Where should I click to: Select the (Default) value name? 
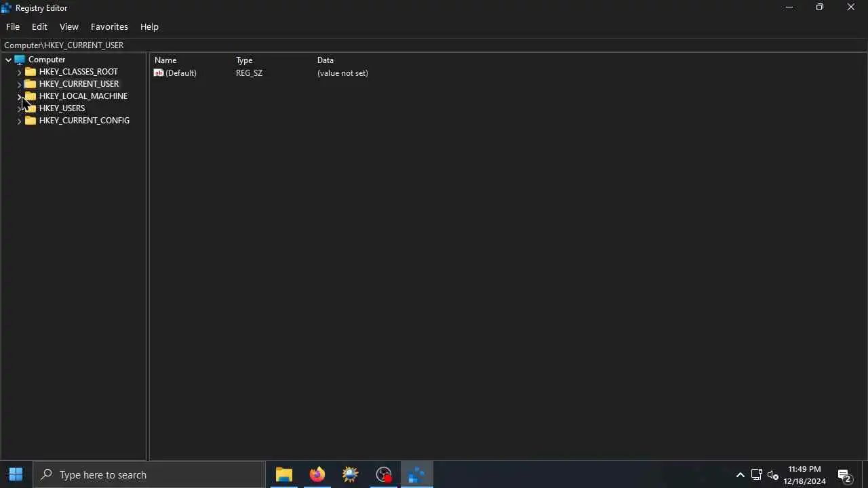click(180, 73)
